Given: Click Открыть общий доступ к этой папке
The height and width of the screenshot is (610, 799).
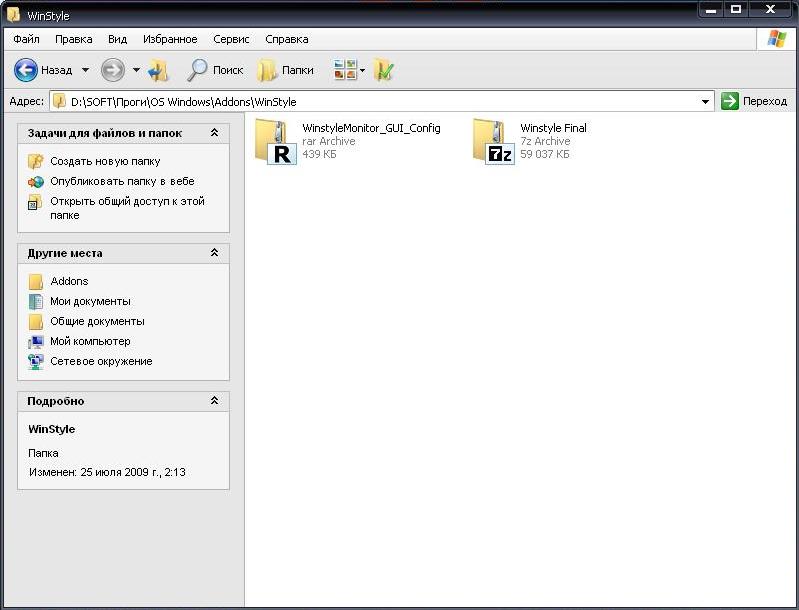Looking at the screenshot, I should tap(127, 208).
